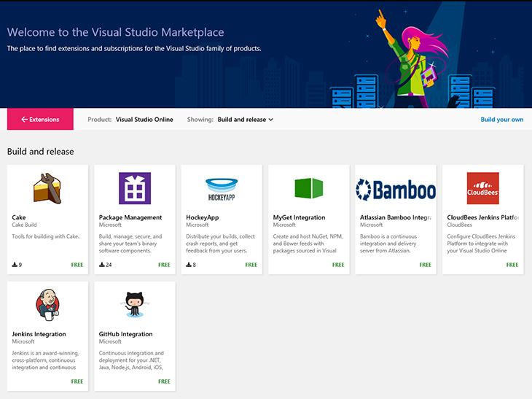Click the MyGet 'Create and host NuGet' description
Screen dimensions: 532x399
tap(308, 244)
